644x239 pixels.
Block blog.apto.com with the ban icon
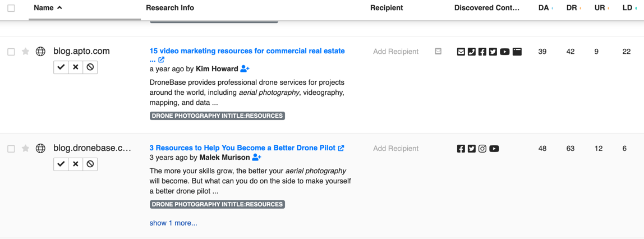coord(90,67)
